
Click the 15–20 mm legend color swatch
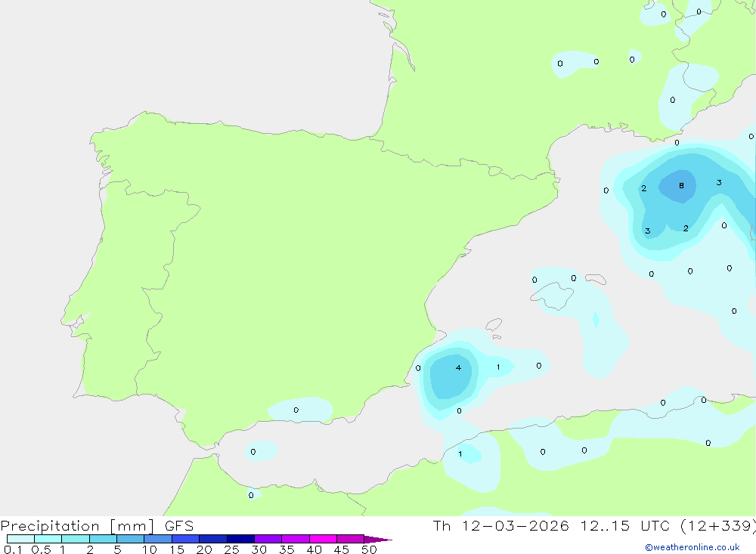186,539
